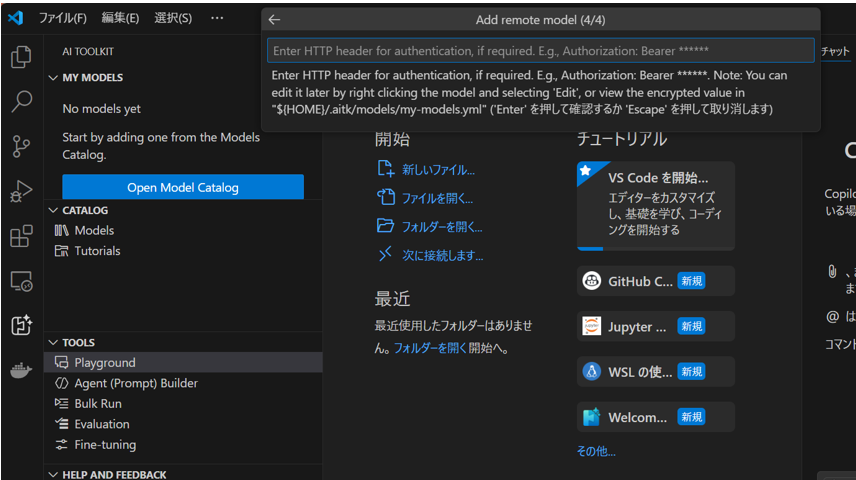The height and width of the screenshot is (480, 856).
Task: Open the Source Control view icon
Action: point(21,146)
